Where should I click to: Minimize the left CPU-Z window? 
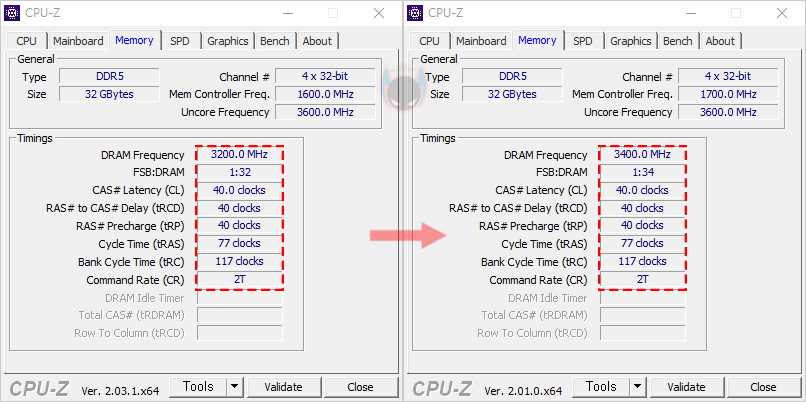point(287,13)
